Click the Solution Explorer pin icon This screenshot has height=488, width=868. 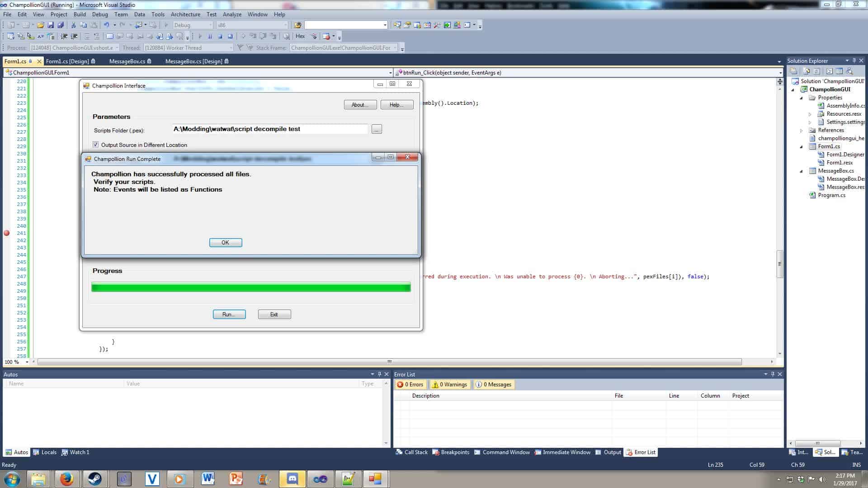854,61
